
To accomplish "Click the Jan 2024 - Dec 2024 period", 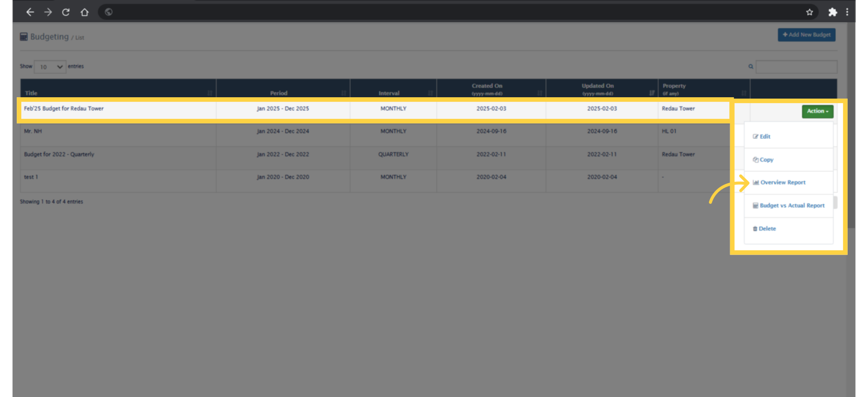I will pos(283,131).
